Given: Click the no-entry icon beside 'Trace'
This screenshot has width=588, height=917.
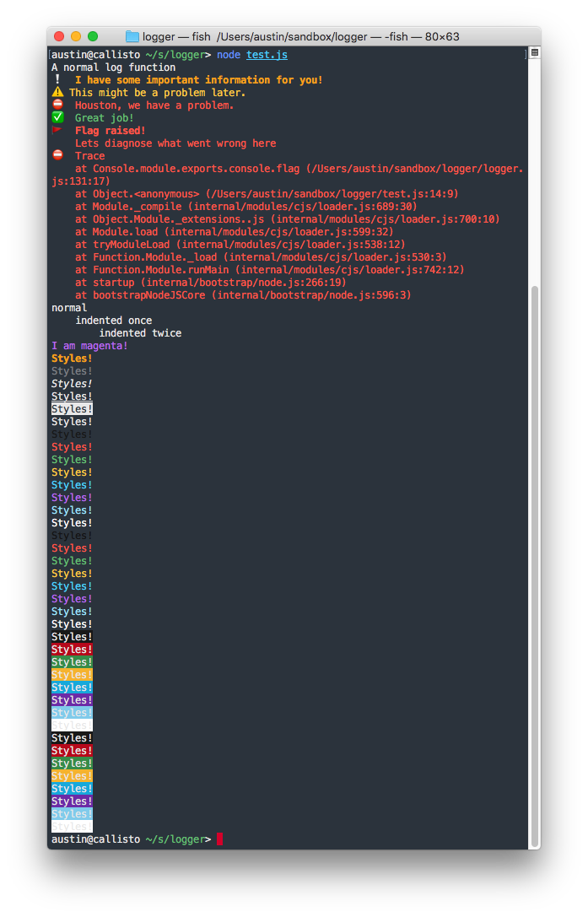Looking at the screenshot, I should [57, 155].
